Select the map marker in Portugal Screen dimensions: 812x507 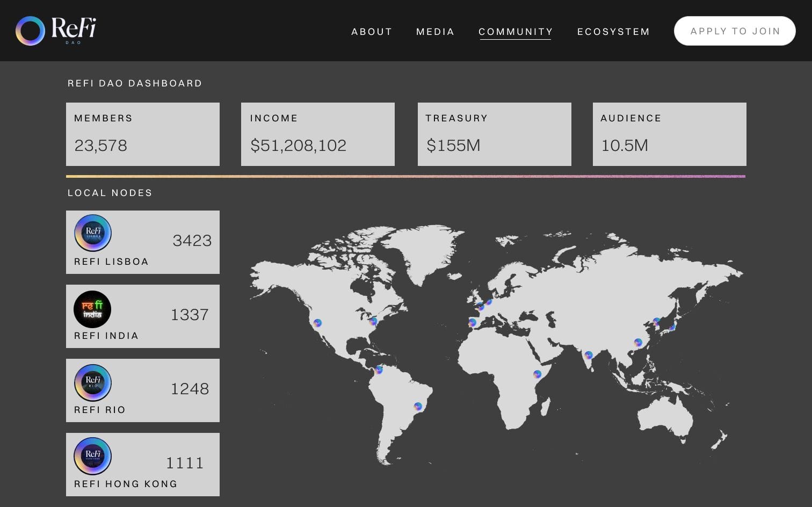[x=472, y=323]
